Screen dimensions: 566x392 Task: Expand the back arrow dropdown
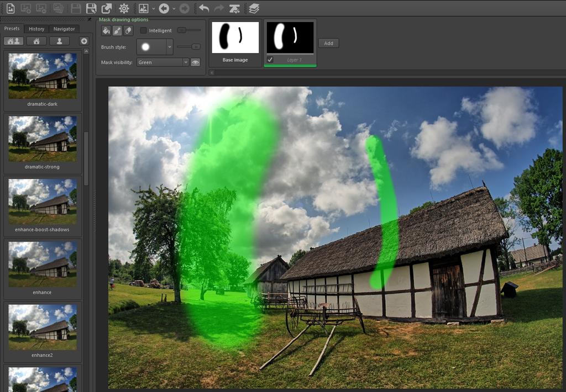(x=174, y=8)
